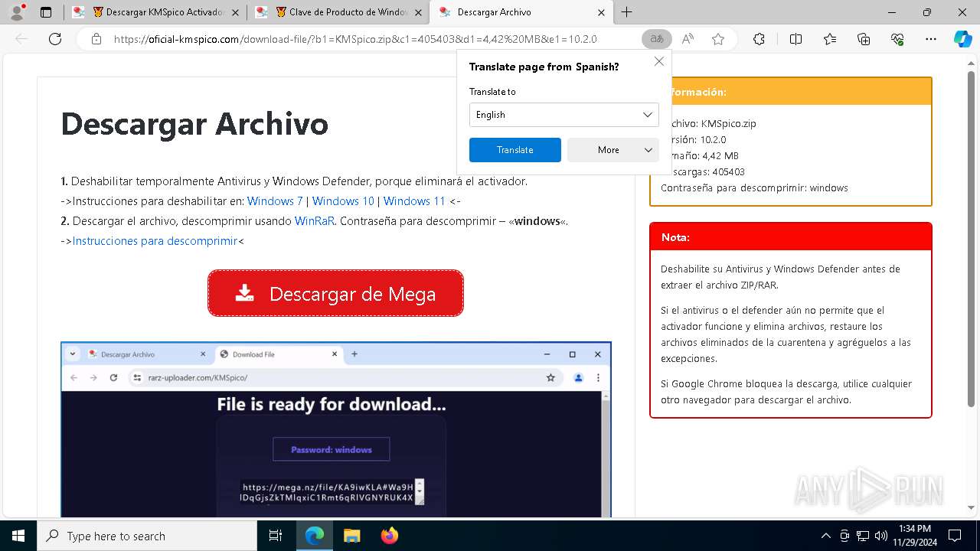This screenshot has height=551, width=980.
Task: Select the Descargar Archivo tab
Action: point(521,12)
